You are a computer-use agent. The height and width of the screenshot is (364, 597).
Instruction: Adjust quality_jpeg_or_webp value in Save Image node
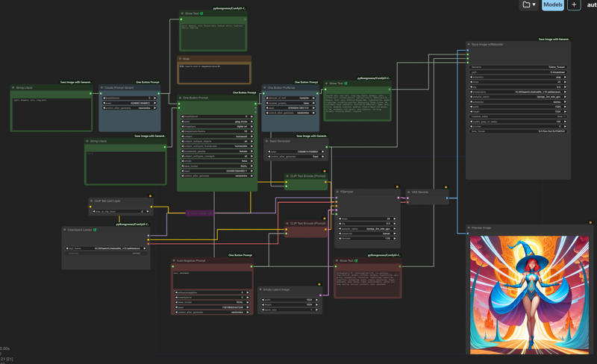(518, 122)
